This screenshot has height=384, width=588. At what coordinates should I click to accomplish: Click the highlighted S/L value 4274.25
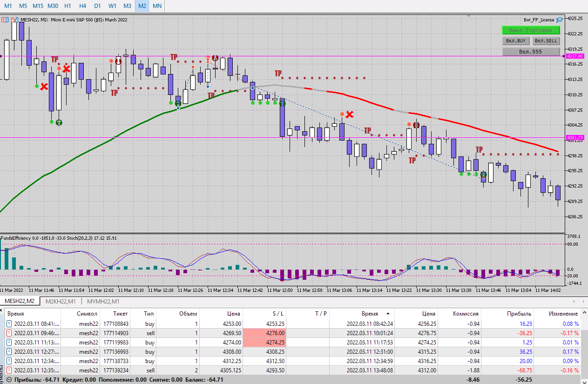(264, 342)
